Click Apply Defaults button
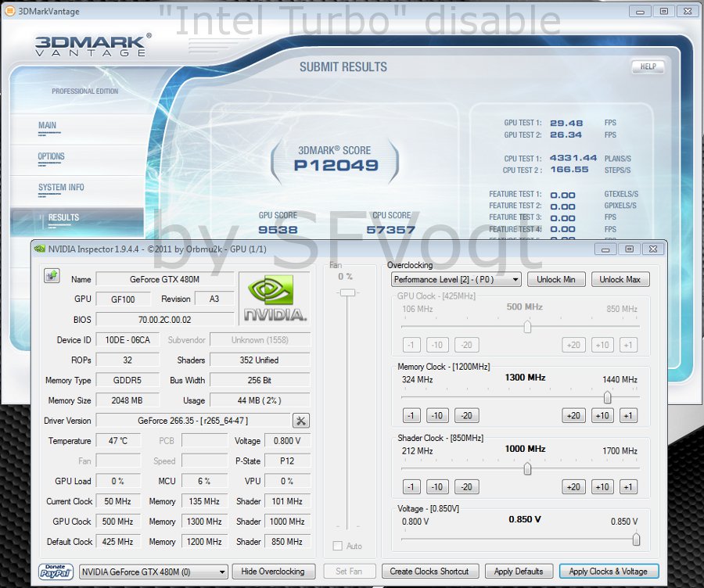 (519, 572)
